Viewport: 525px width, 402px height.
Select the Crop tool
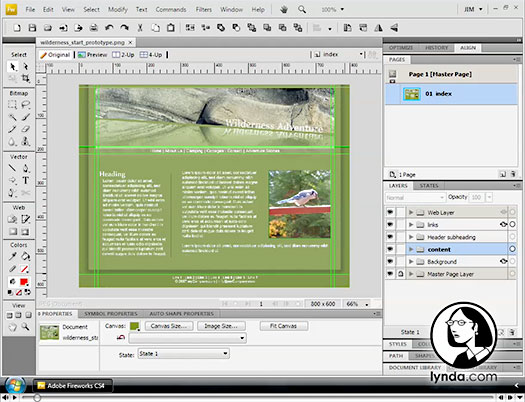[x=25, y=79]
